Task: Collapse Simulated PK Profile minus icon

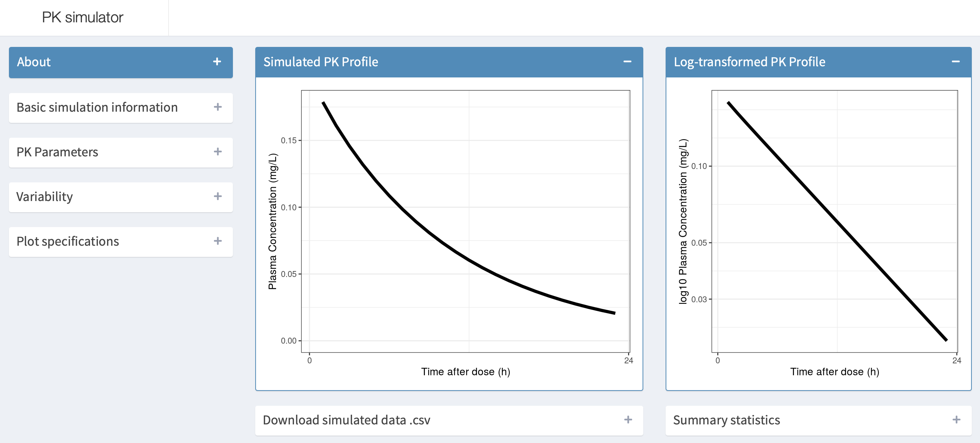Action: click(x=627, y=62)
